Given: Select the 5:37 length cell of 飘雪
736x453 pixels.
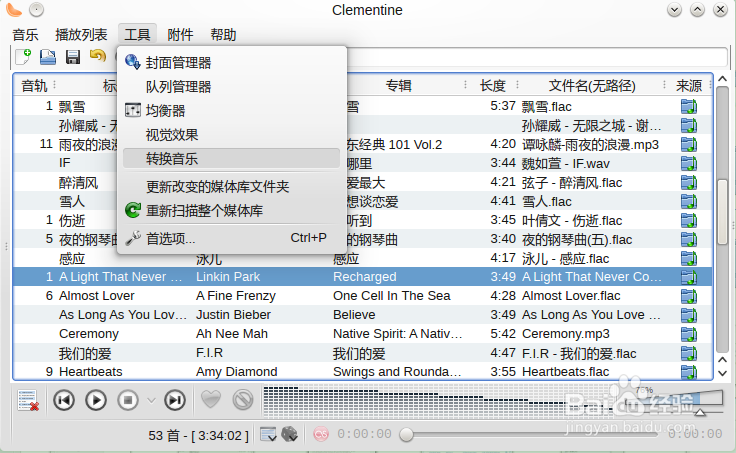Looking at the screenshot, I should [503, 106].
